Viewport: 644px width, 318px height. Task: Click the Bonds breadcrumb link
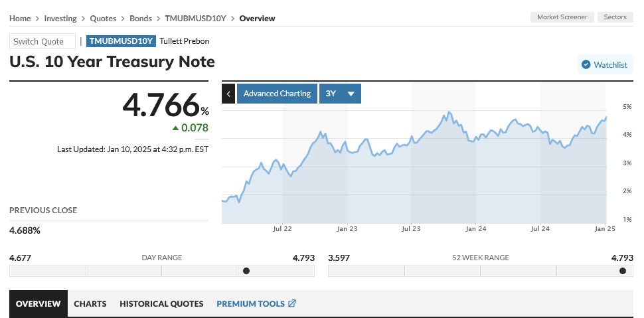(140, 19)
